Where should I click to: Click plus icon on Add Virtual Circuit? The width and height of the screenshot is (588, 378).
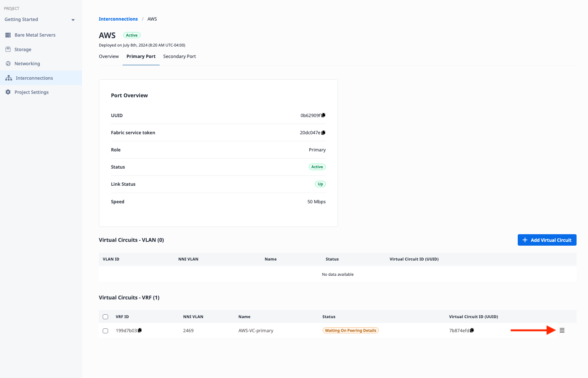tap(525, 240)
